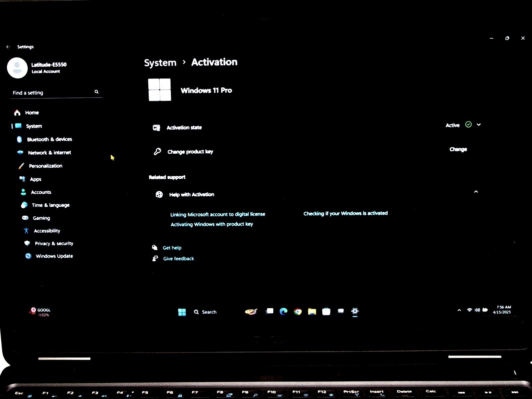The image size is (532, 399).
Task: Open the Windows Start menu
Action: 182,312
